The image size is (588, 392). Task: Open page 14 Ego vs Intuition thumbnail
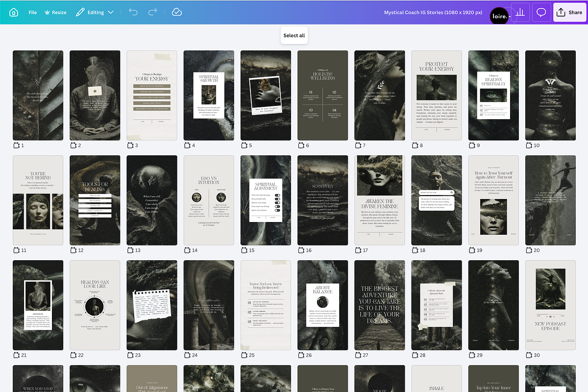[209, 200]
